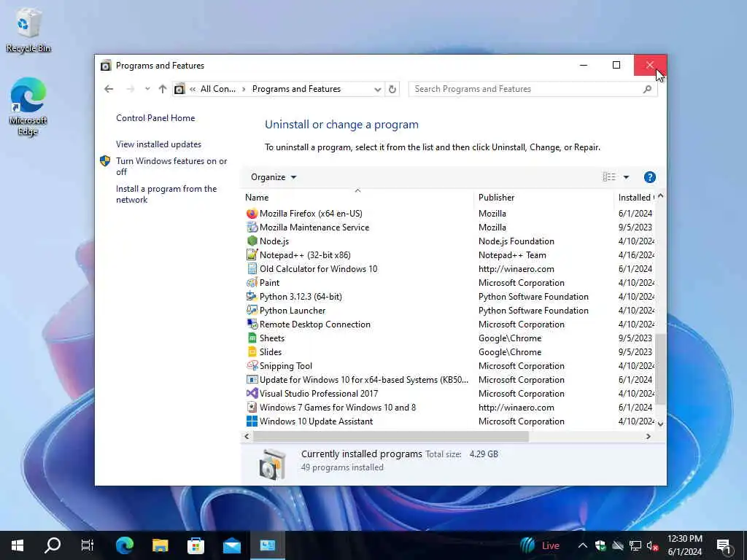This screenshot has width=747, height=560.
Task: Click the Python 3.12.3 (64-bit) icon
Action: (252, 296)
